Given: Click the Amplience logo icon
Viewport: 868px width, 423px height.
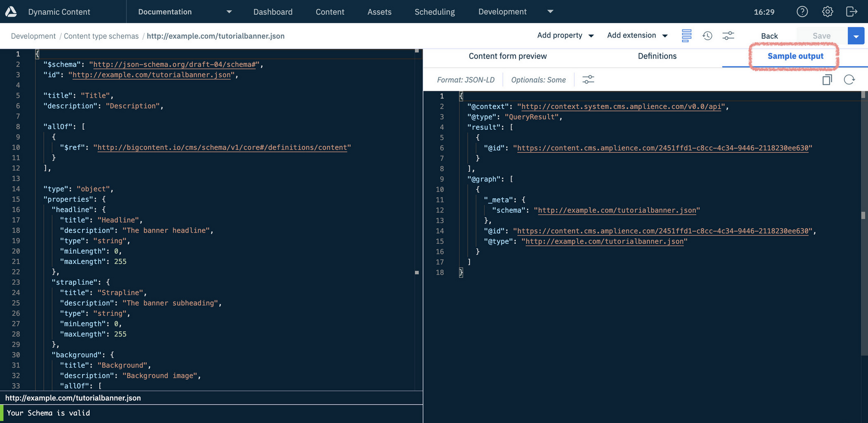Looking at the screenshot, I should pyautogui.click(x=11, y=12).
